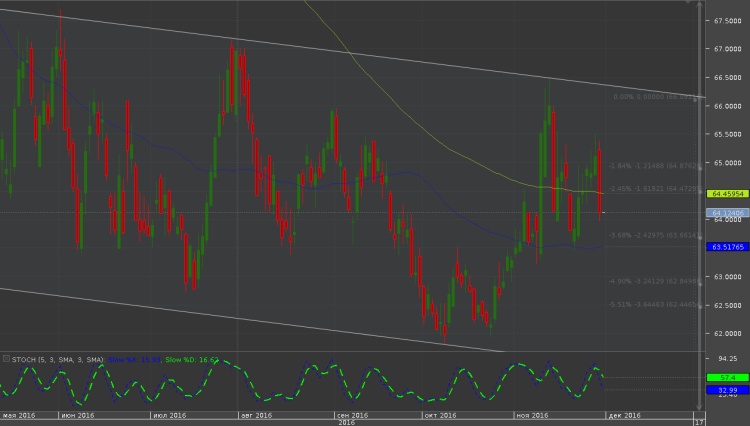This screenshot has width=750, height=426.
Task: Click the дек 2016 time axis label
Action: 624,415
